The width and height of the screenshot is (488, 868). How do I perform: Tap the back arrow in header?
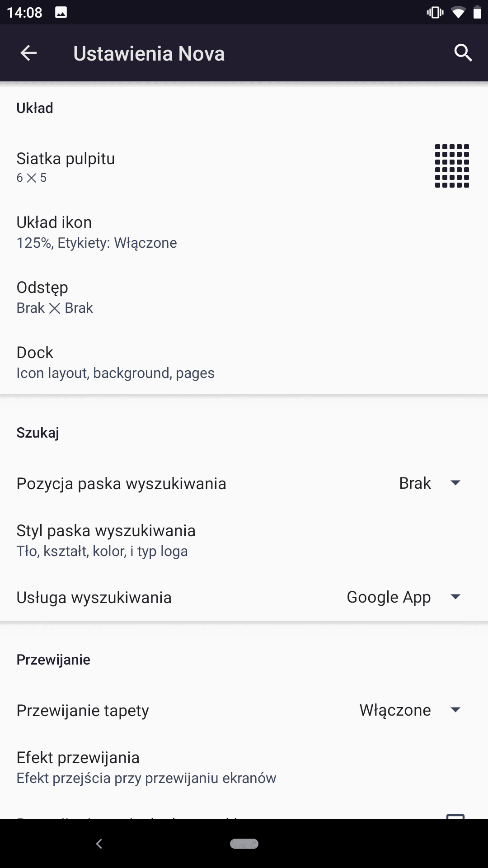(28, 53)
